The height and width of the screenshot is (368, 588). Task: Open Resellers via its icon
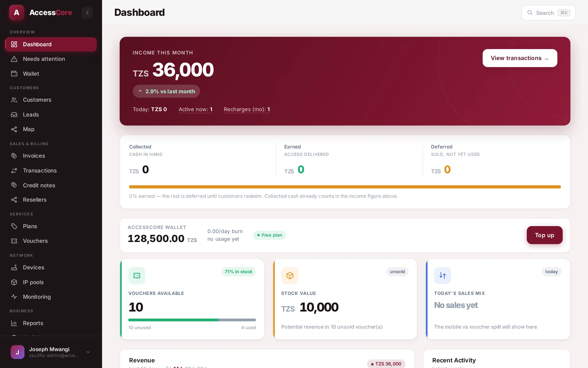14,200
